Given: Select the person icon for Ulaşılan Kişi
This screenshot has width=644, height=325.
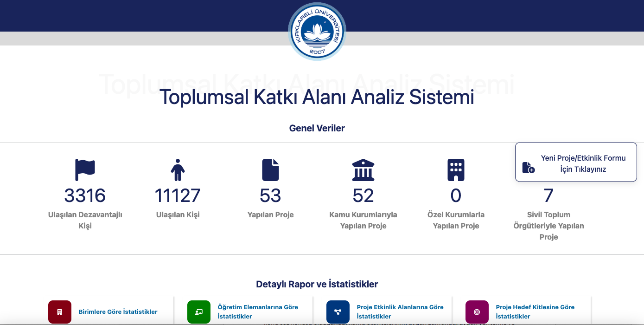Looking at the screenshot, I should [178, 170].
